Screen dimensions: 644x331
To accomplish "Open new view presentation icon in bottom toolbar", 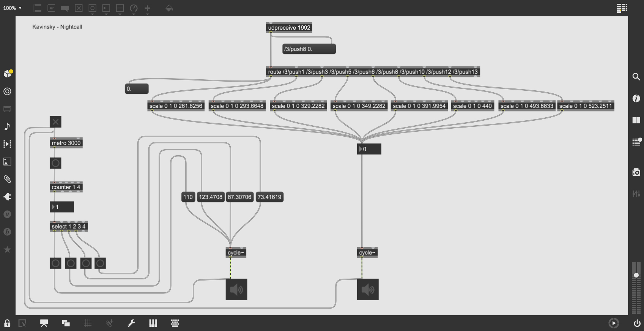I will (x=66, y=323).
